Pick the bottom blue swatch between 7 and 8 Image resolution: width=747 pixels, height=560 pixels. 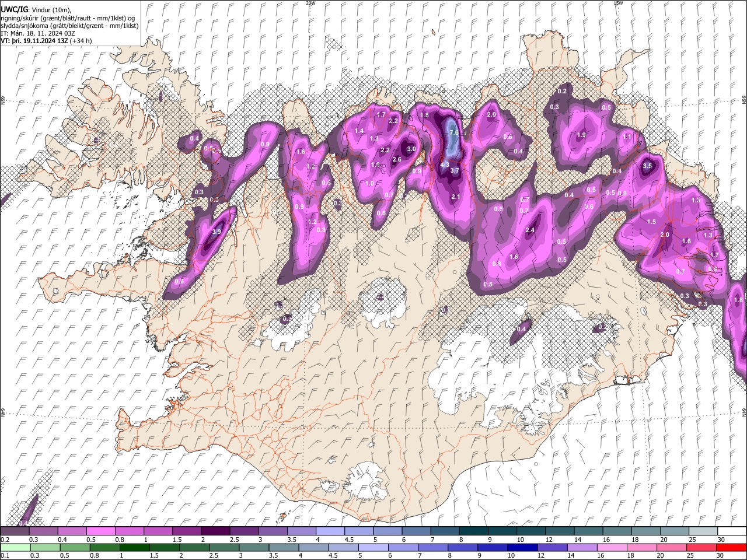click(433, 547)
